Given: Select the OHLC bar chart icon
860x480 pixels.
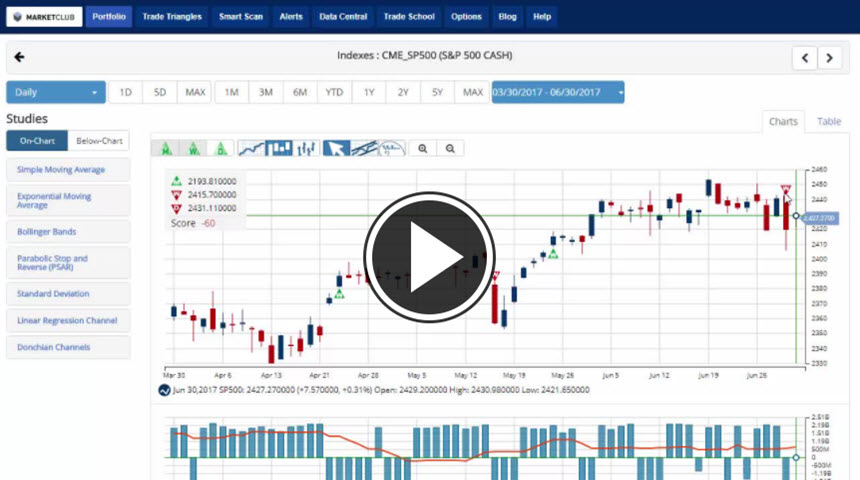Looking at the screenshot, I should pos(306,148).
